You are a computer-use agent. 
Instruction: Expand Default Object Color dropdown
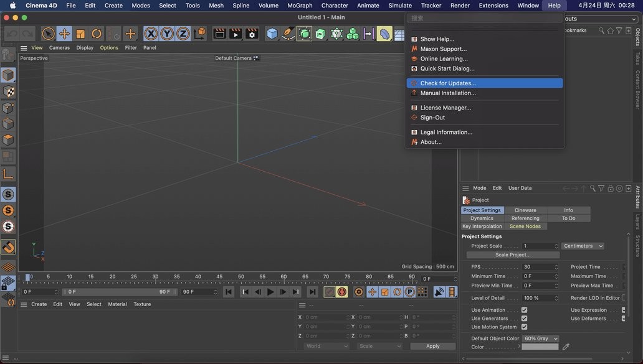click(x=540, y=338)
